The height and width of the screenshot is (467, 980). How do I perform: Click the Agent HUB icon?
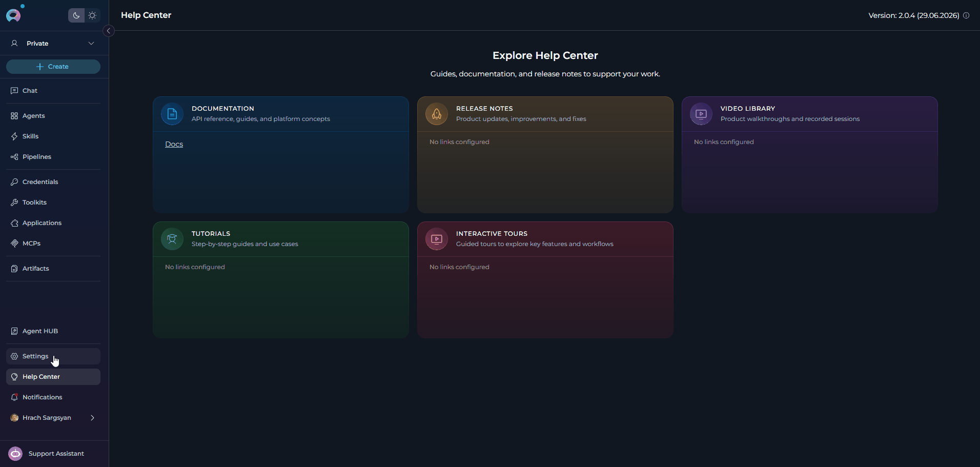[14, 331]
